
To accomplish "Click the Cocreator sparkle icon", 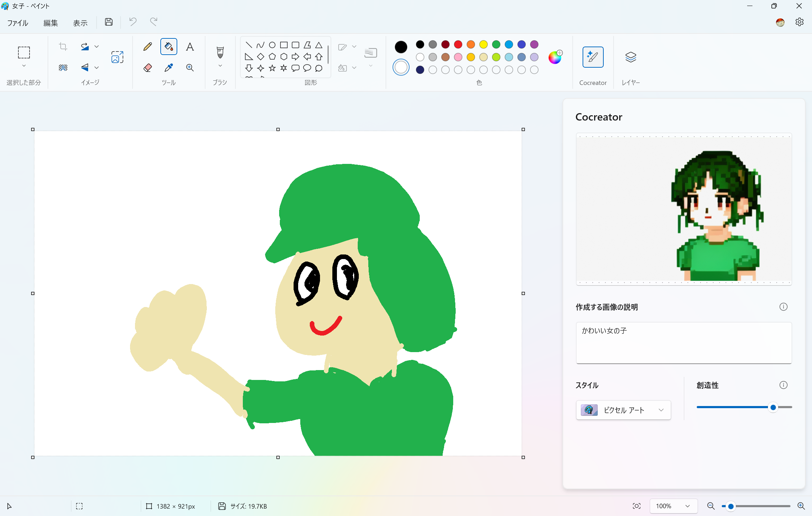I will pyautogui.click(x=593, y=57).
